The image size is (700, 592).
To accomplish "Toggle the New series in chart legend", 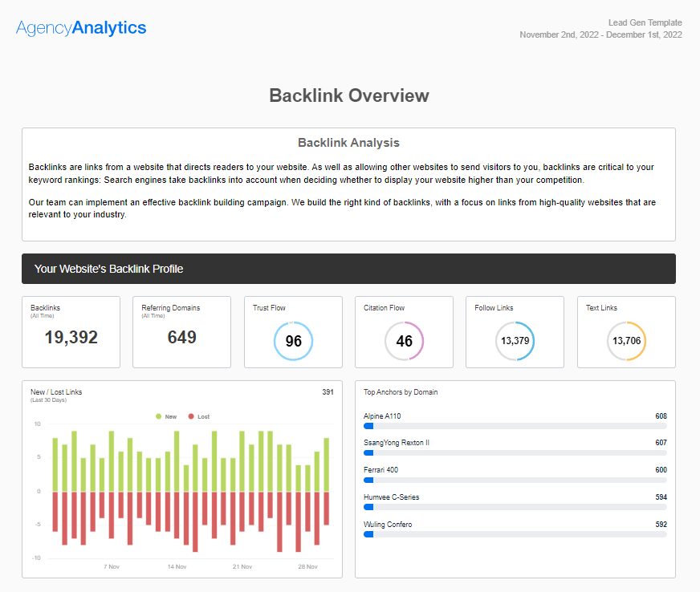I will point(165,416).
